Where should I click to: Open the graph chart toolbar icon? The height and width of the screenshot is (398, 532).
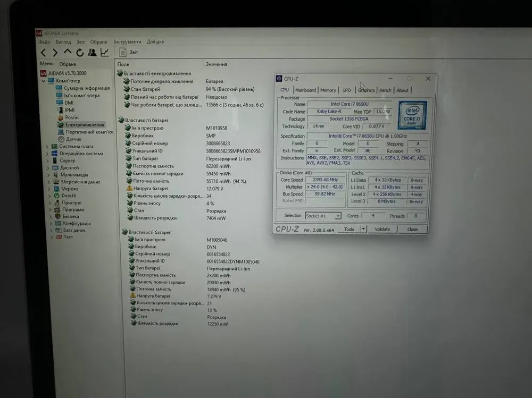pos(104,52)
